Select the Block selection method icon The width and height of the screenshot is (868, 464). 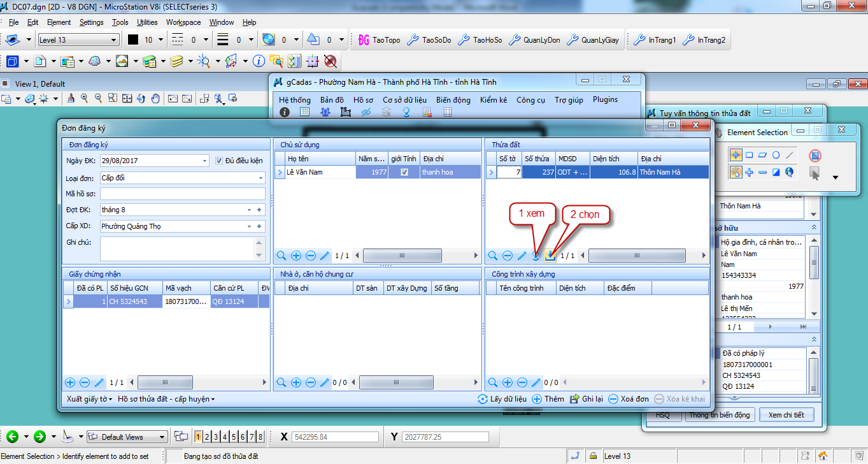click(749, 155)
